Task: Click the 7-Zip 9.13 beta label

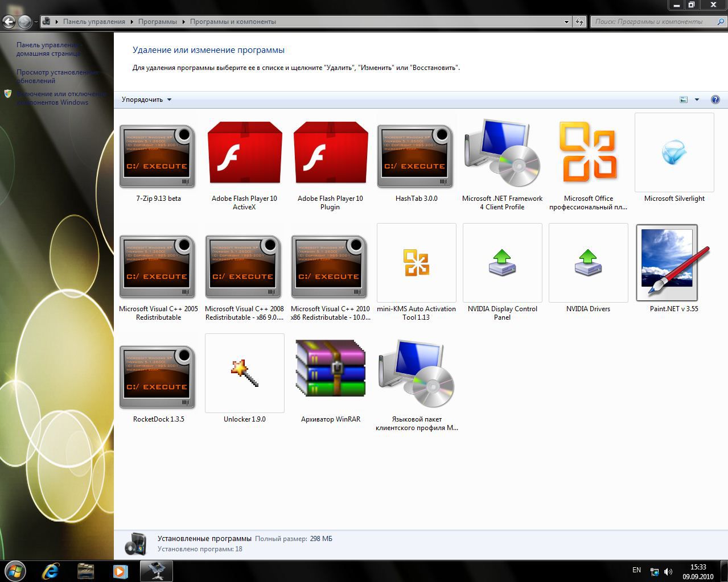Action: tap(158, 199)
